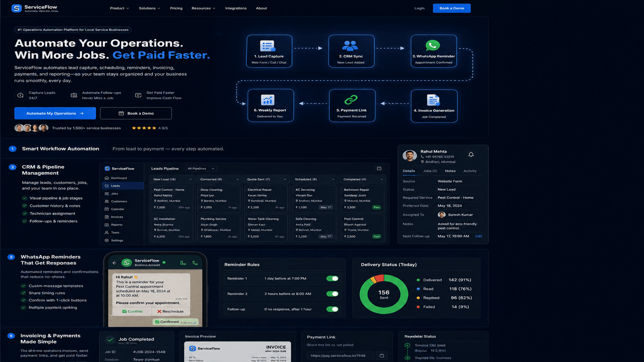
Task: Switch to the Activity tab
Action: pos(470,171)
